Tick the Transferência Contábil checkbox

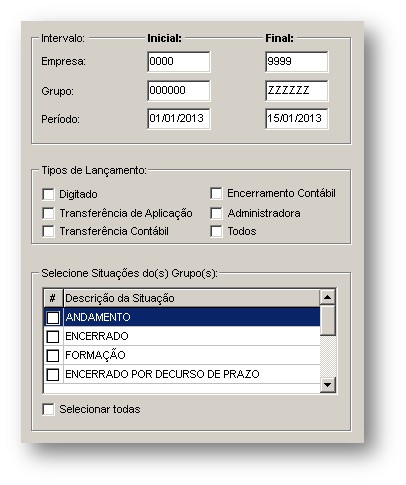[48, 231]
